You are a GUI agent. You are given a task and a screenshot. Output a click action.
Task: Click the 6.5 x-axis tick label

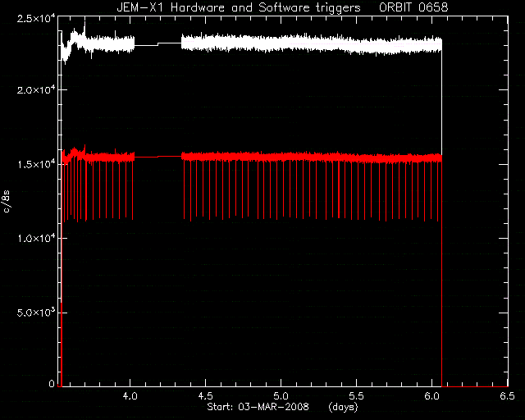507,396
